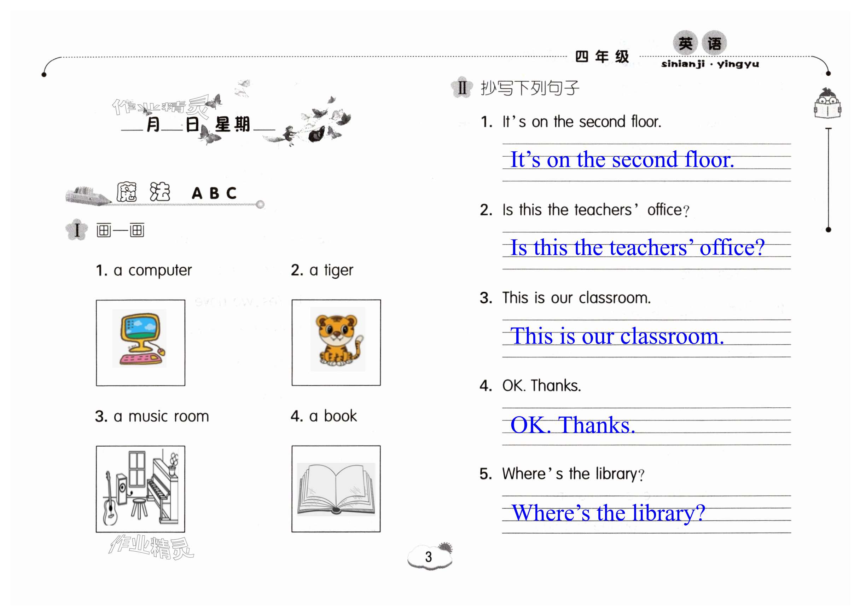Select the music room drawing
Viewport: 860px width, 616px height.
coord(140,489)
